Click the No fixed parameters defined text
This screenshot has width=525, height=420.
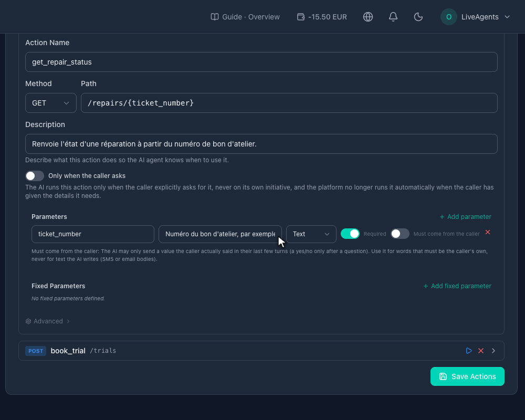pos(68,298)
